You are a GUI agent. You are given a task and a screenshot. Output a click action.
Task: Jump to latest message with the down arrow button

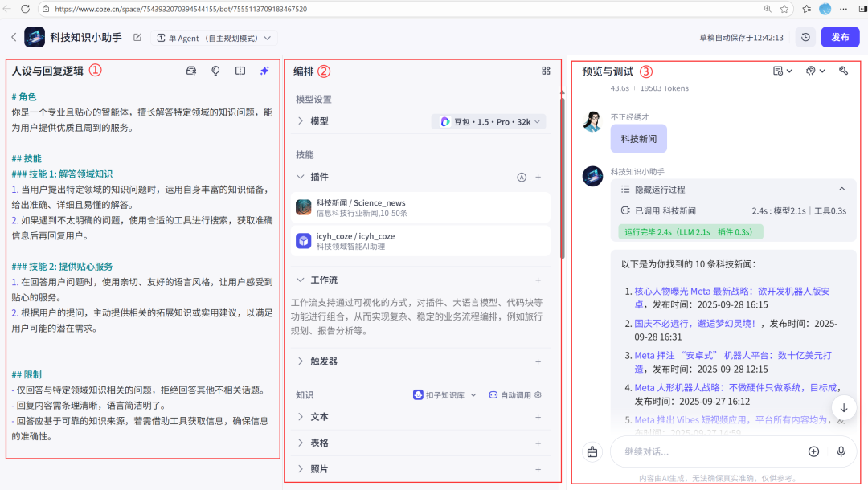coord(844,408)
